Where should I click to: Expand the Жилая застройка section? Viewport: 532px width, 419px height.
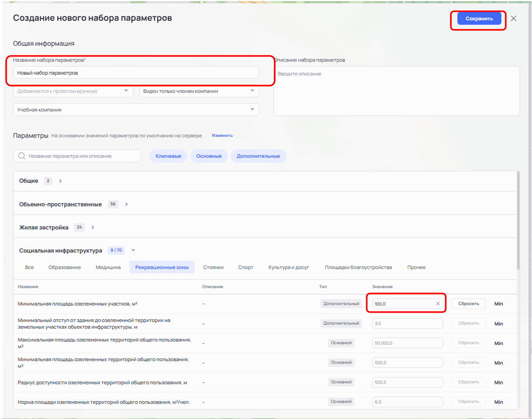[x=93, y=227]
